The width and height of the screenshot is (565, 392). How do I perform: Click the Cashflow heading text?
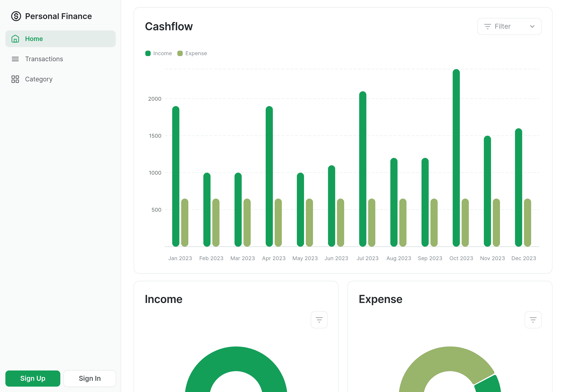pos(169,26)
